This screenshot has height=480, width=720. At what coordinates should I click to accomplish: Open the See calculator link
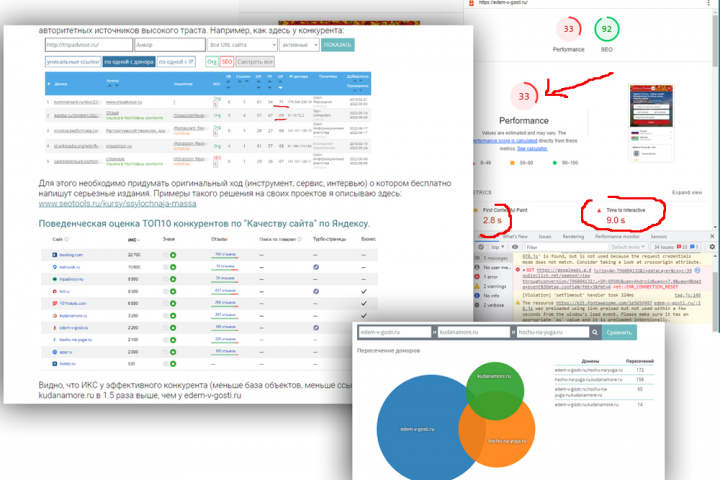click(532, 148)
